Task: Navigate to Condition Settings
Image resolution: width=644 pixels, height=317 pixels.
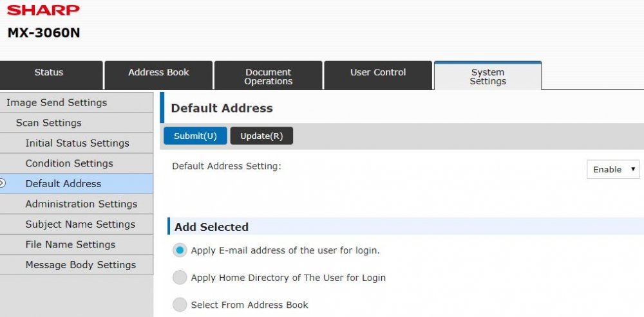Action: coord(69,163)
